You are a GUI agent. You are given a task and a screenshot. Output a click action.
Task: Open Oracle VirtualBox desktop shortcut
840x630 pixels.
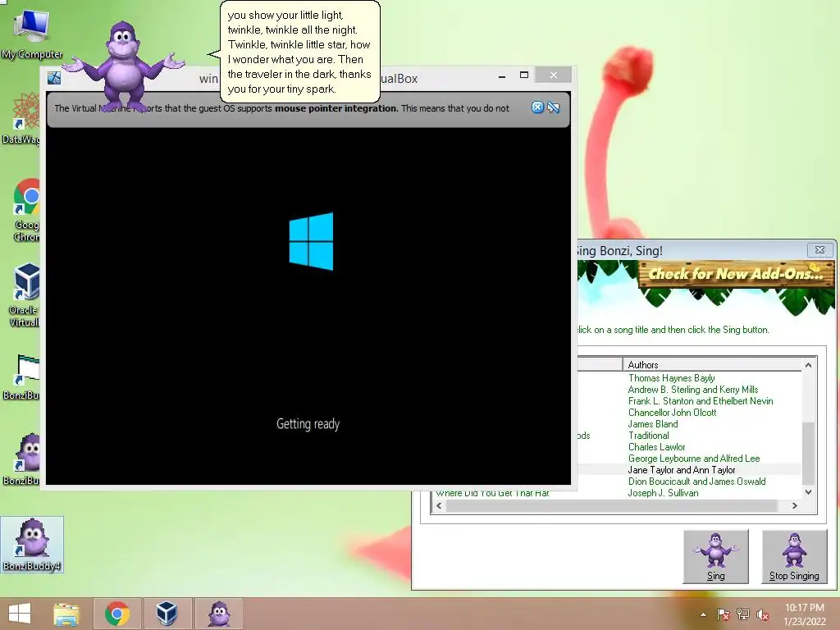(25, 295)
